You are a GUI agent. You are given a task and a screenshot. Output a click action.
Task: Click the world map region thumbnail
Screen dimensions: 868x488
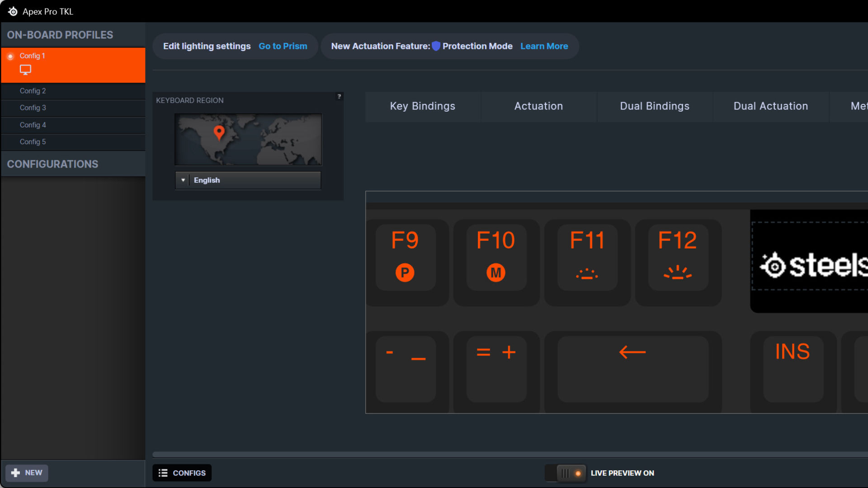tap(248, 140)
